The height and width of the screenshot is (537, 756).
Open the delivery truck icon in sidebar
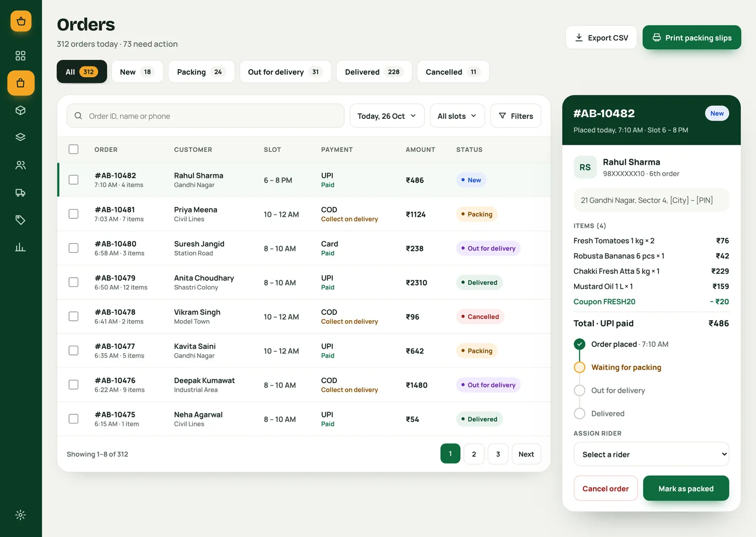[21, 193]
